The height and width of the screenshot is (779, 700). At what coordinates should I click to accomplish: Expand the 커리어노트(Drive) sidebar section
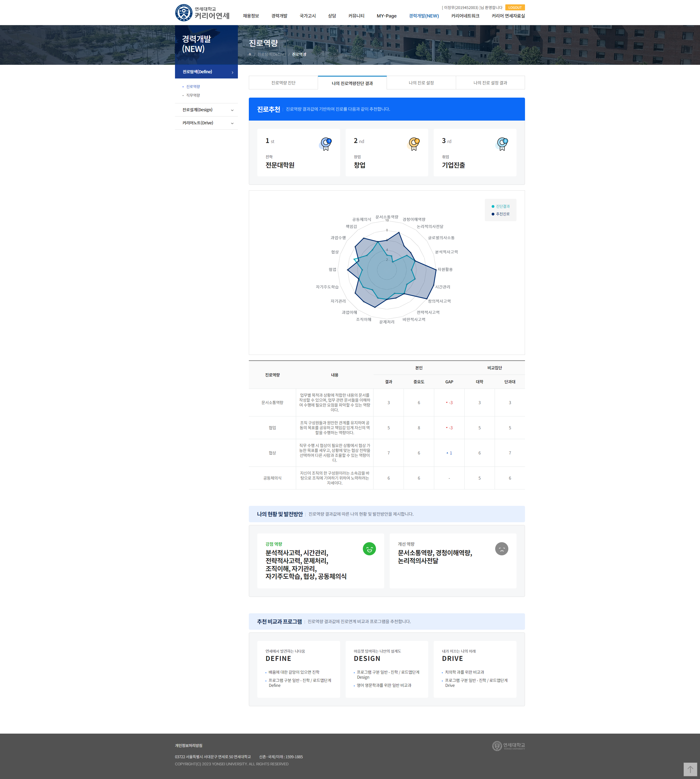coord(206,123)
